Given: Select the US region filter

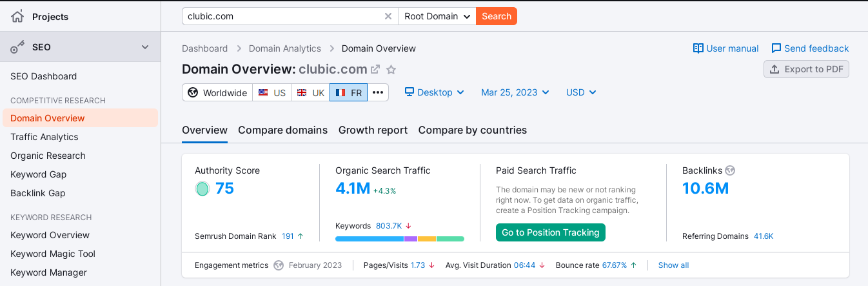Looking at the screenshot, I should [x=271, y=92].
